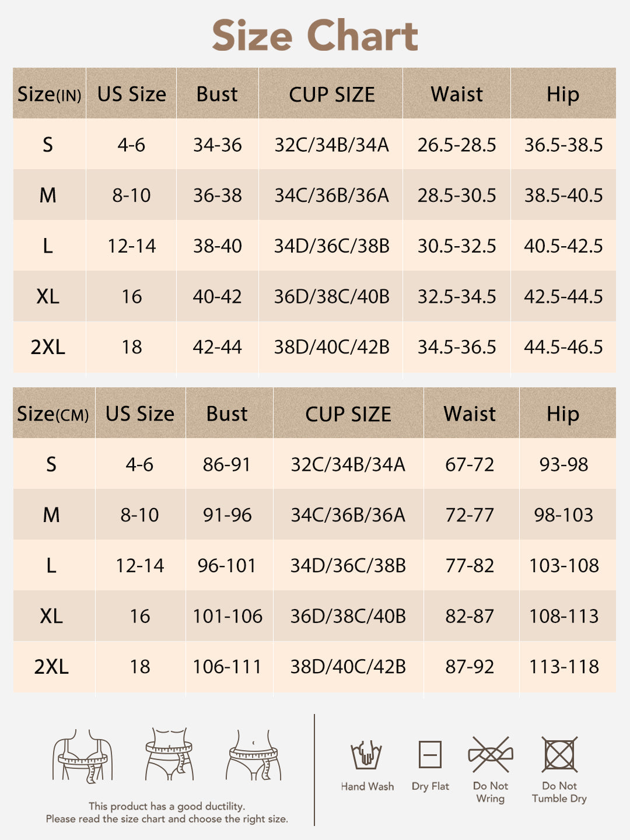Select the 103-108 hip cell
This screenshot has height=840, width=630.
[564, 565]
